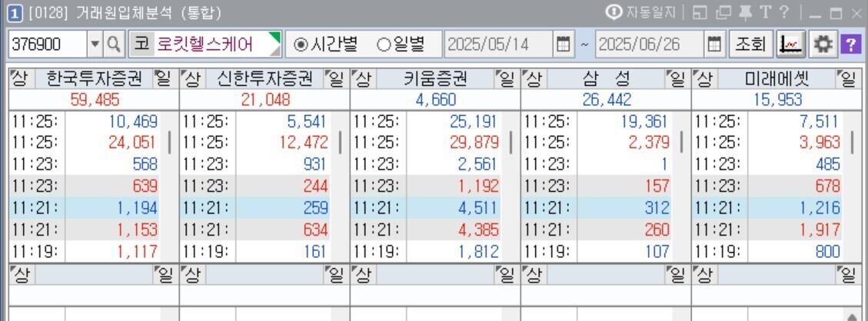Expand the stock code dropdown arrow
The width and height of the screenshot is (868, 321).
point(95,45)
